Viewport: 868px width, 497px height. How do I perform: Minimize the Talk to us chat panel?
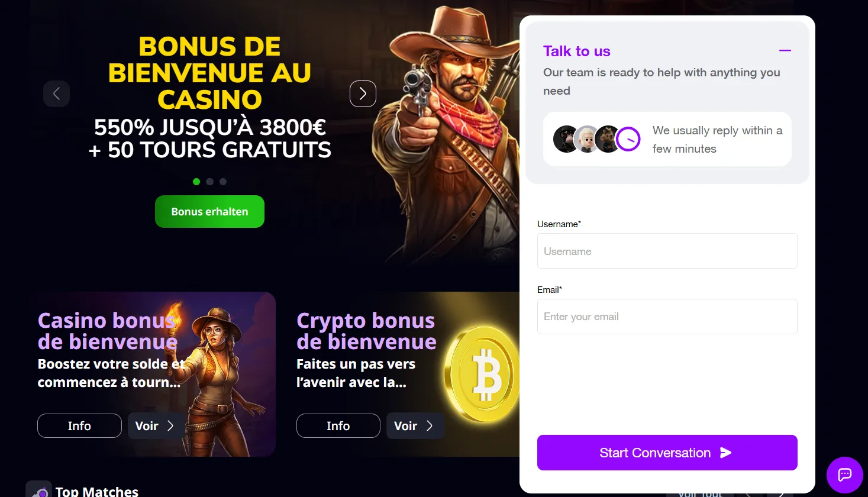click(x=785, y=51)
